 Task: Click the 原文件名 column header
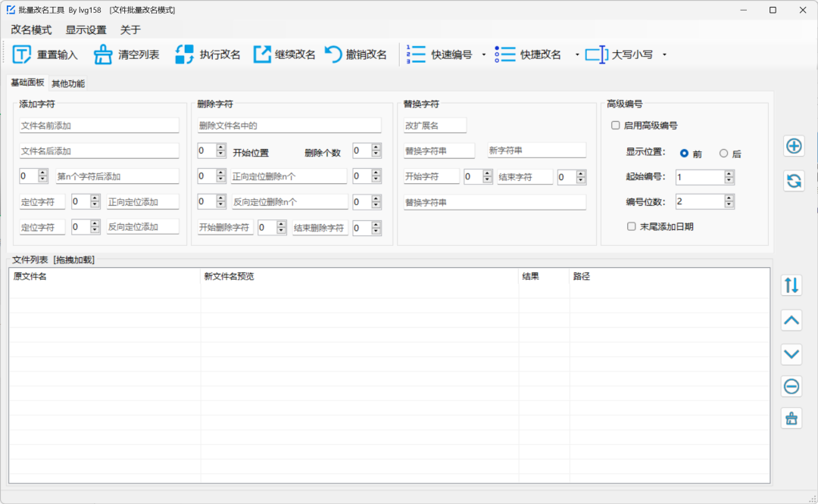click(x=30, y=276)
